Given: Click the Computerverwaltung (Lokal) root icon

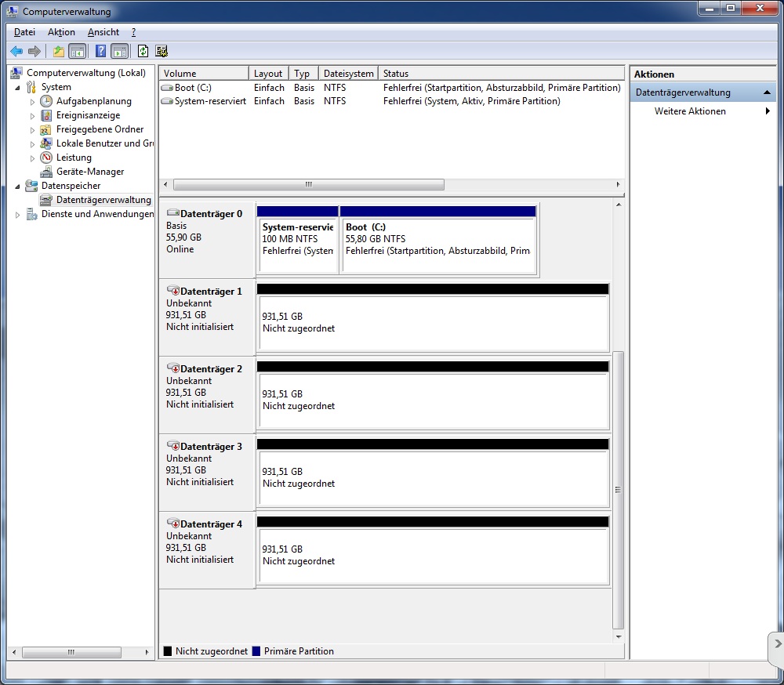Looking at the screenshot, I should click(16, 73).
